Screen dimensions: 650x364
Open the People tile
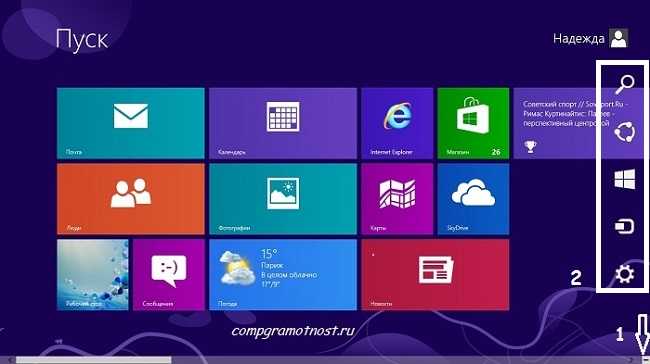coord(131,199)
